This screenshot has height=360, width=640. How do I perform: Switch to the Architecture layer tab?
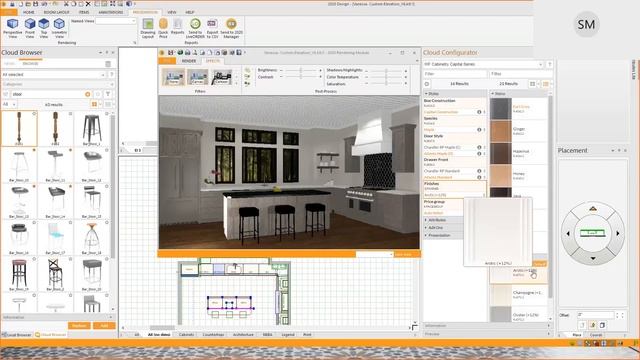(x=243, y=335)
